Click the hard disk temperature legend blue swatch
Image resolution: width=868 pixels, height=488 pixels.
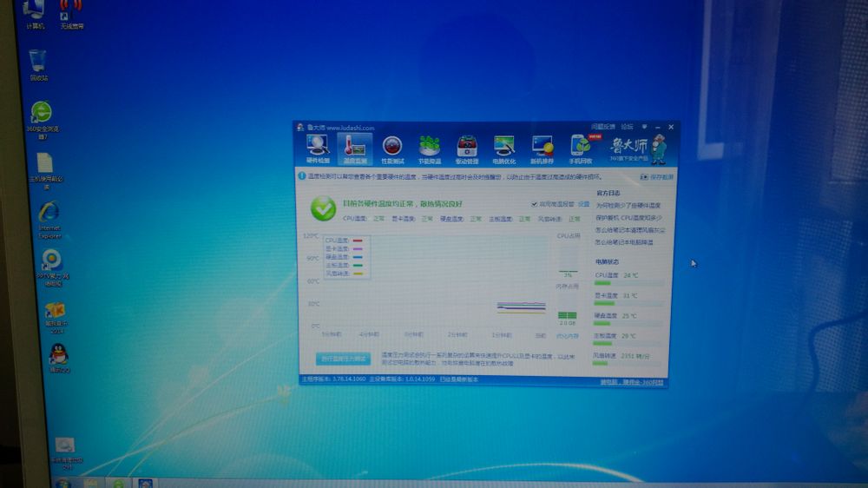point(358,258)
